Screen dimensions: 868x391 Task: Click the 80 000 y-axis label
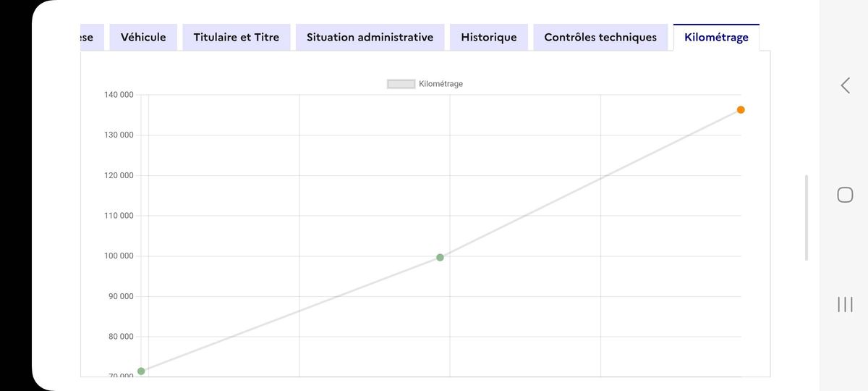click(118, 337)
